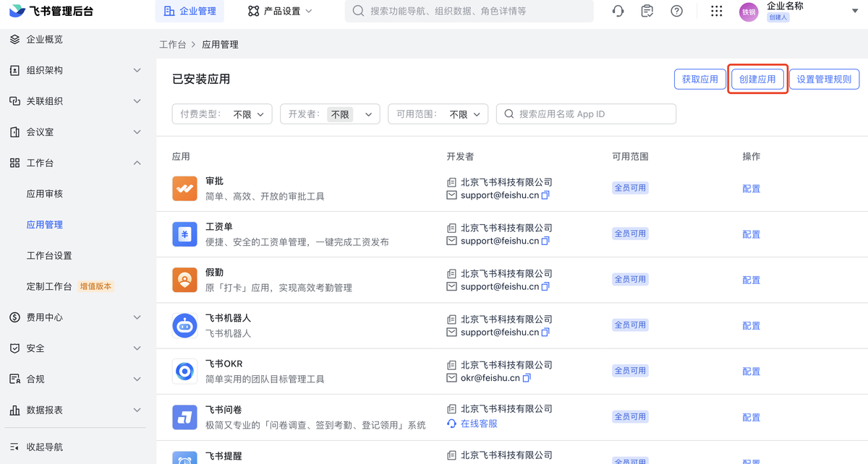Screen dimensions: 868x464
Task: Switch to the 企业管理 tab
Action: 190,11
